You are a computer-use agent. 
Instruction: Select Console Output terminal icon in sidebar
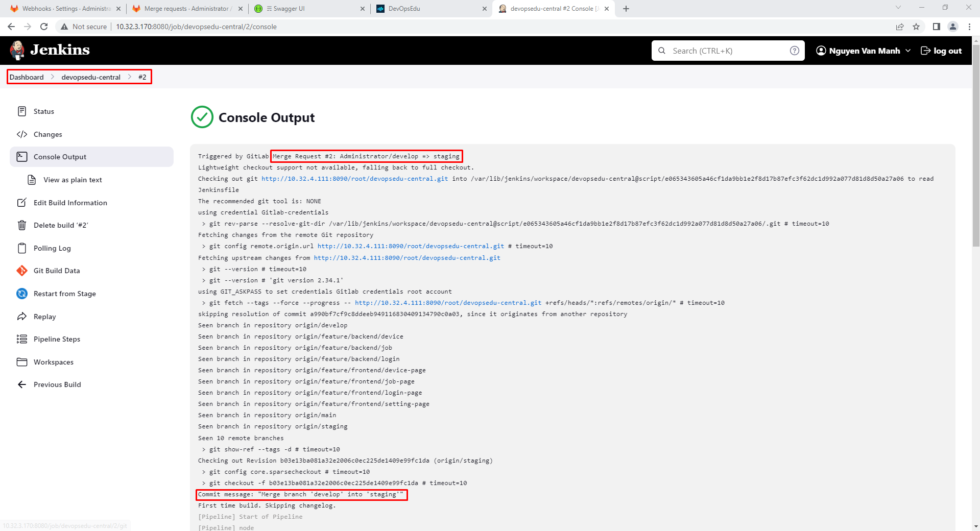[x=22, y=157]
